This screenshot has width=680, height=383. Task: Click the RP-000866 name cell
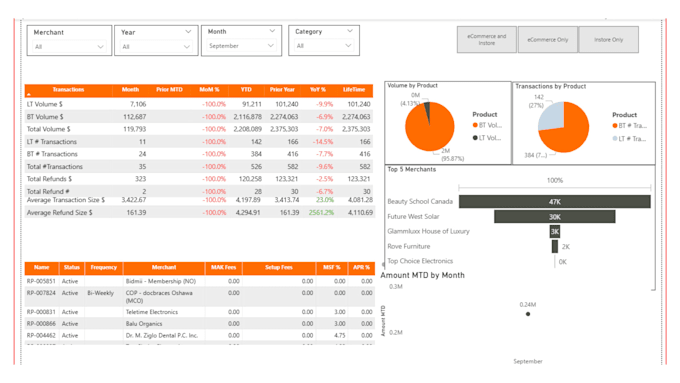(41, 324)
